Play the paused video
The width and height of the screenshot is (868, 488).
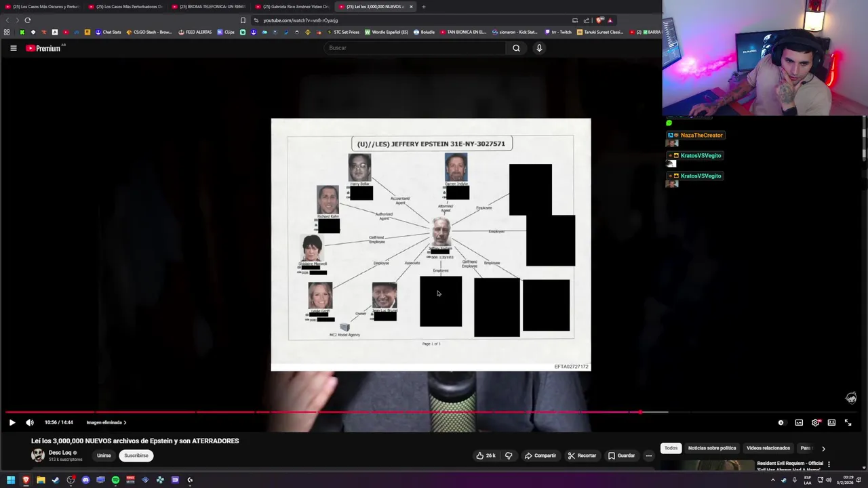pyautogui.click(x=12, y=422)
